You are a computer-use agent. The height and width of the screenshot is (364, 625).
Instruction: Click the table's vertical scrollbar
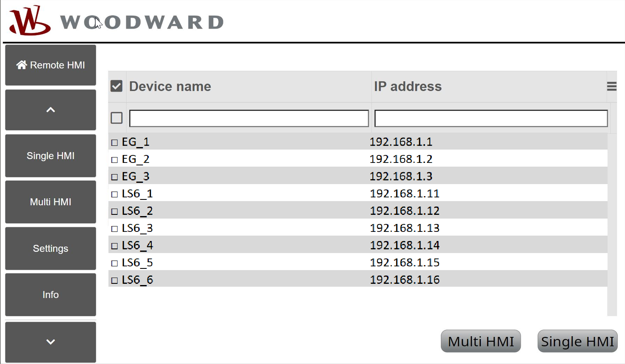click(x=612, y=224)
